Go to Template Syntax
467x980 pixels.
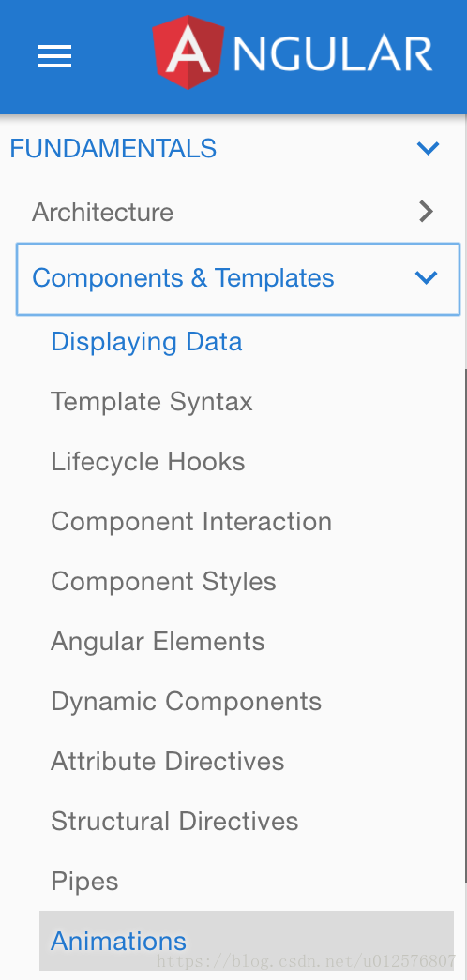(x=151, y=402)
